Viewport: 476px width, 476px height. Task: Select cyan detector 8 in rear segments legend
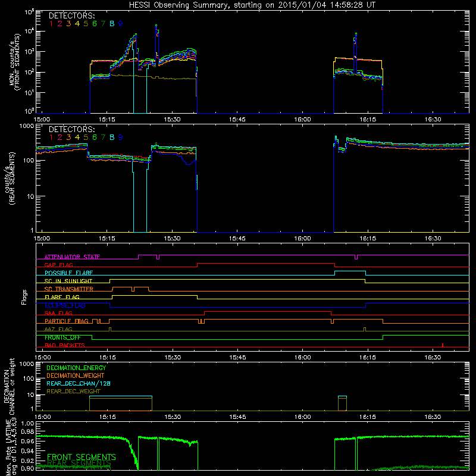(112, 137)
